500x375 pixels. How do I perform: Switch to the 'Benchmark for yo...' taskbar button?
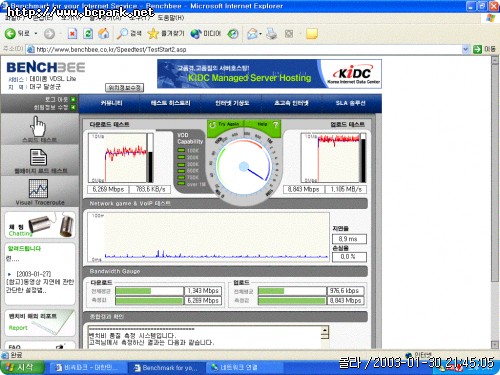(x=166, y=368)
